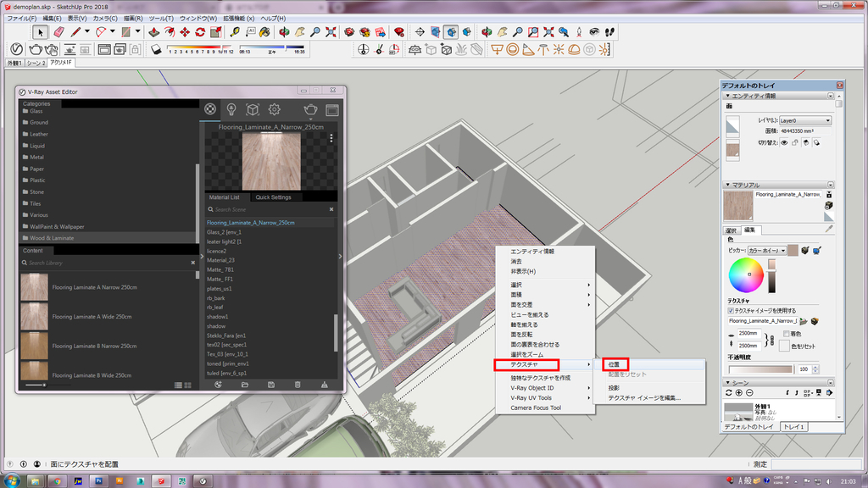Toggle lock icon in Entity Info
Image resolution: width=868 pixels, height=488 pixels.
click(795, 142)
